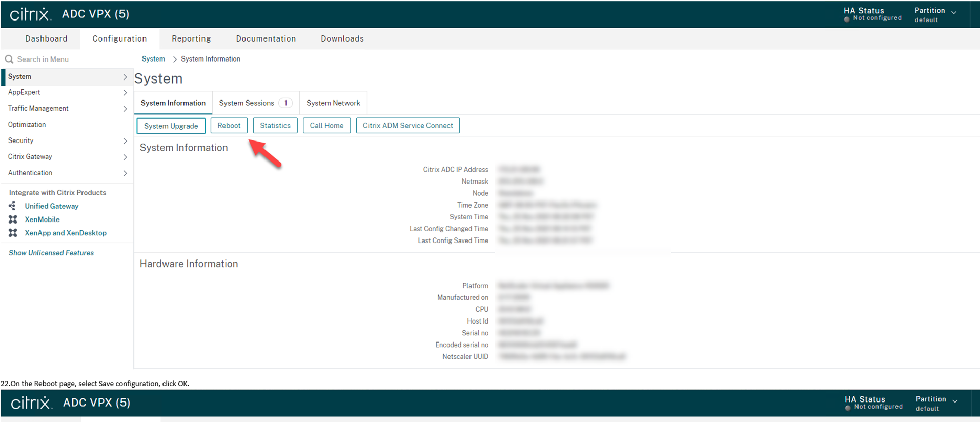
Task: Open the System Network tab
Action: (x=333, y=103)
